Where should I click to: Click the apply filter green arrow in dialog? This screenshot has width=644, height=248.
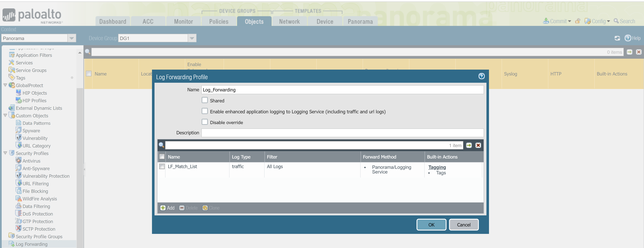(469, 145)
